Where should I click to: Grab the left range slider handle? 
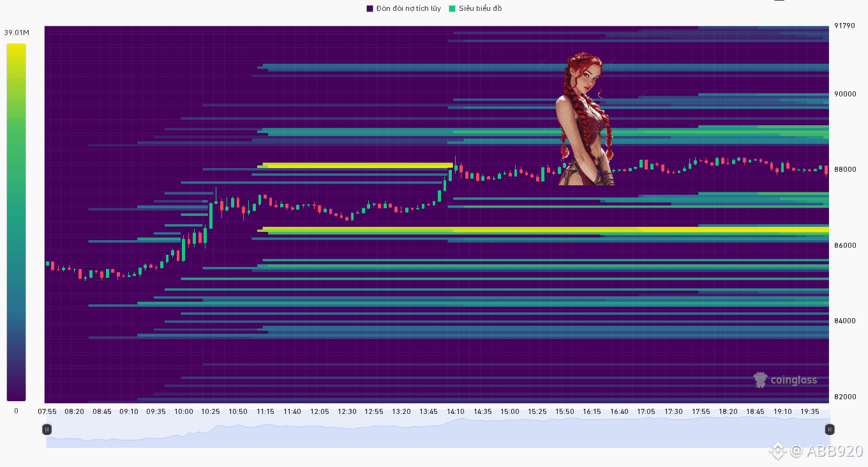click(x=47, y=429)
